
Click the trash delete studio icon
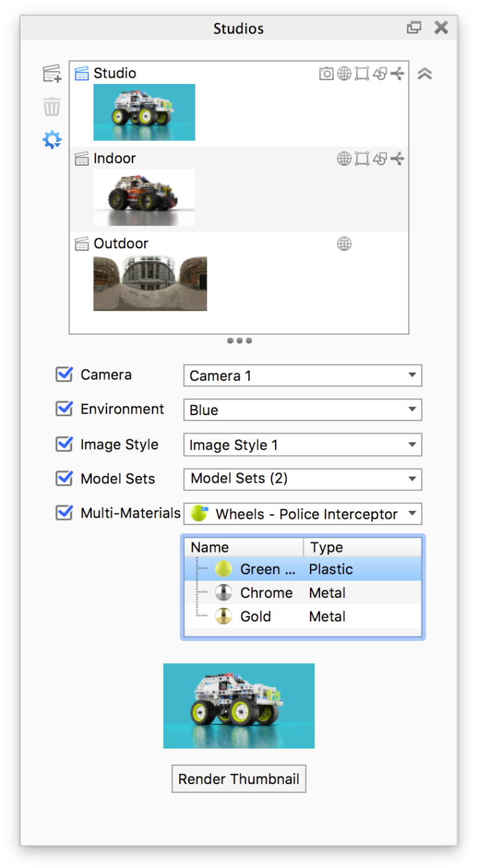pos(52,106)
